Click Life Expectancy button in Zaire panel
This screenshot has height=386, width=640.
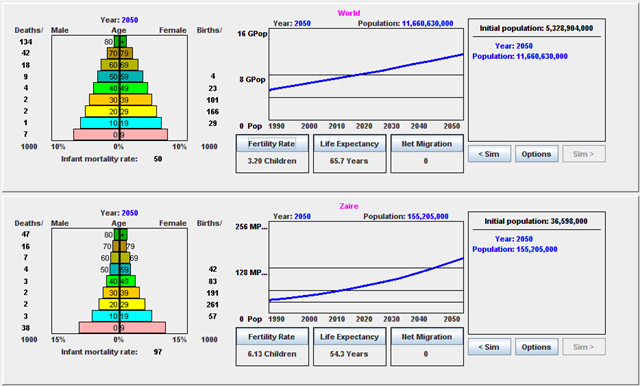[349, 337]
